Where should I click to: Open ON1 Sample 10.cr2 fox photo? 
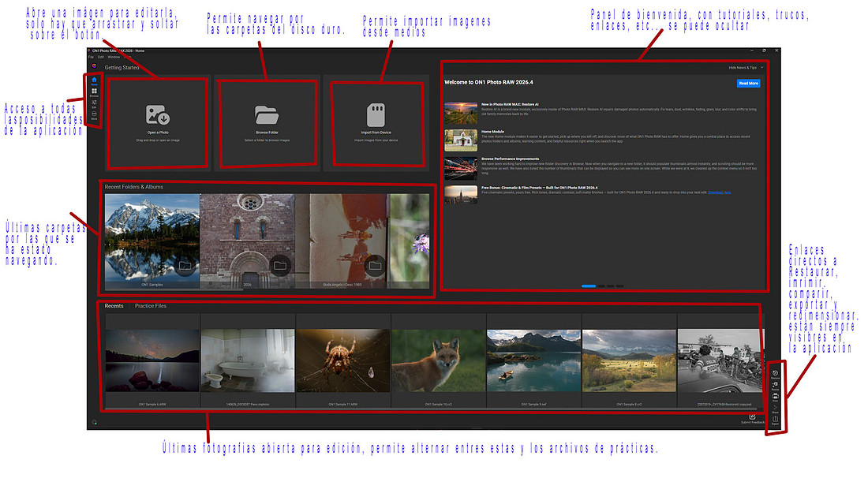pyautogui.click(x=439, y=360)
